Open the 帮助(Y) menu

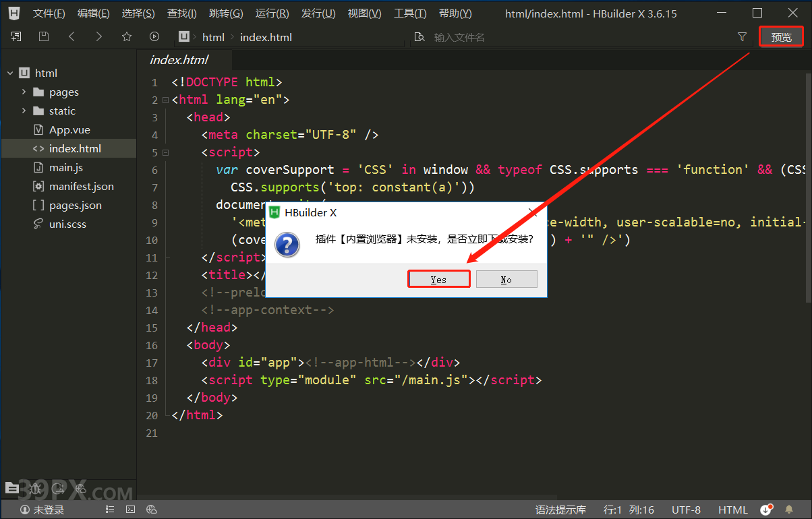pyautogui.click(x=455, y=13)
